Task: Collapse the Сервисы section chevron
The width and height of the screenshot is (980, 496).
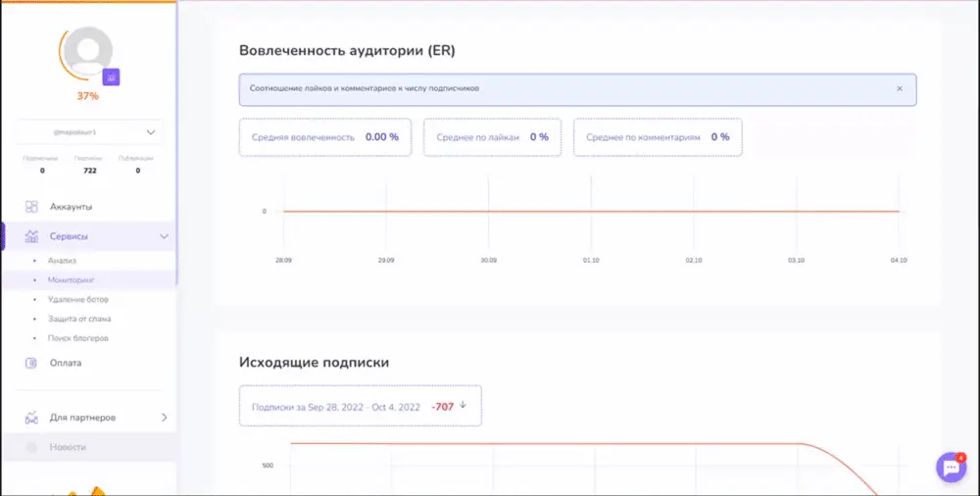Action: coord(164,236)
